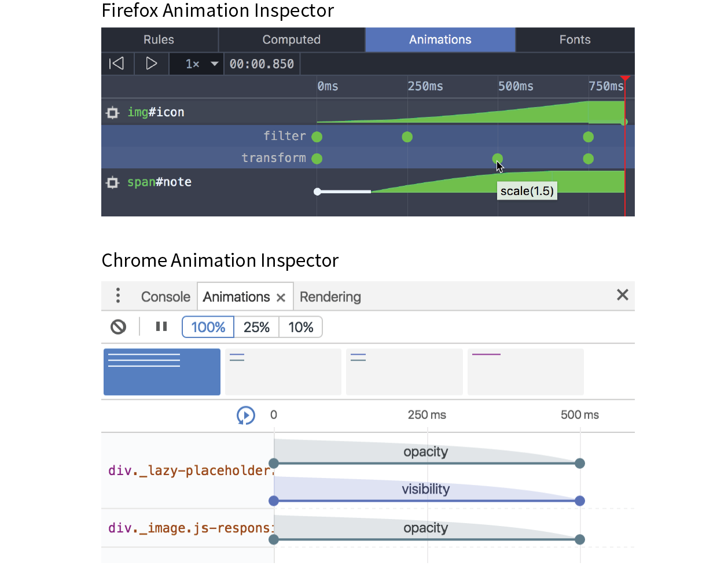Click span#note delay start handle

pyautogui.click(x=317, y=192)
